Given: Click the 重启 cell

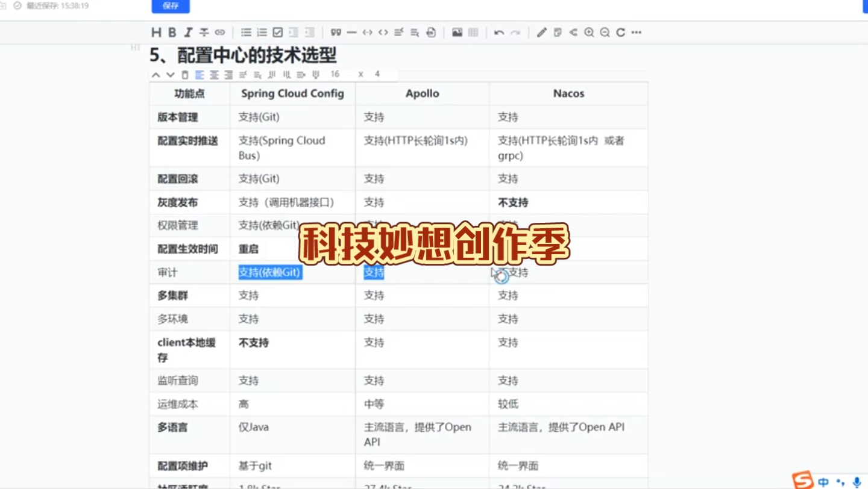Looking at the screenshot, I should coord(248,249).
